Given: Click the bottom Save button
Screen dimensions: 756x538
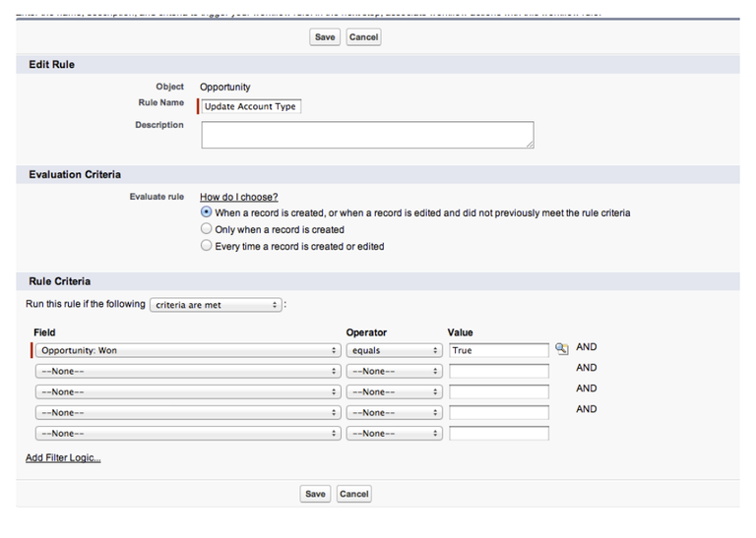Looking at the screenshot, I should [x=315, y=494].
